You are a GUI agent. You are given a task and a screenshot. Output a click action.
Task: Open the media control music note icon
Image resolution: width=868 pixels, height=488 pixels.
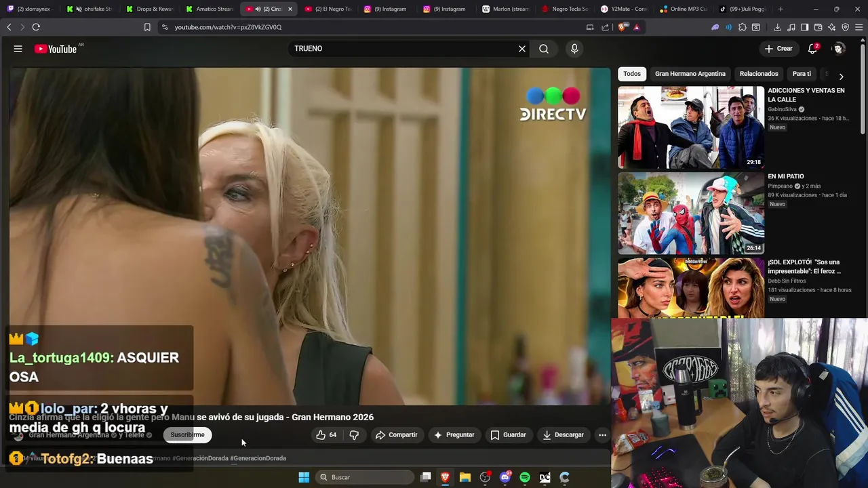click(791, 27)
